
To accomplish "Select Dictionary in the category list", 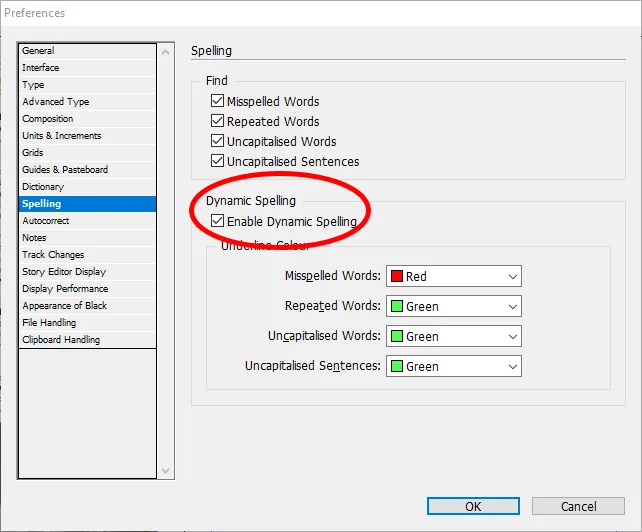I will (43, 187).
